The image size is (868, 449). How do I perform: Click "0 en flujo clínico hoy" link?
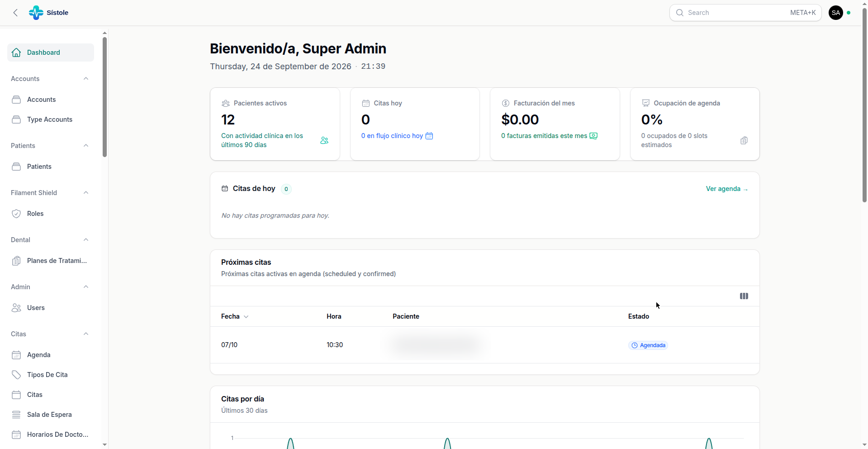392,136
